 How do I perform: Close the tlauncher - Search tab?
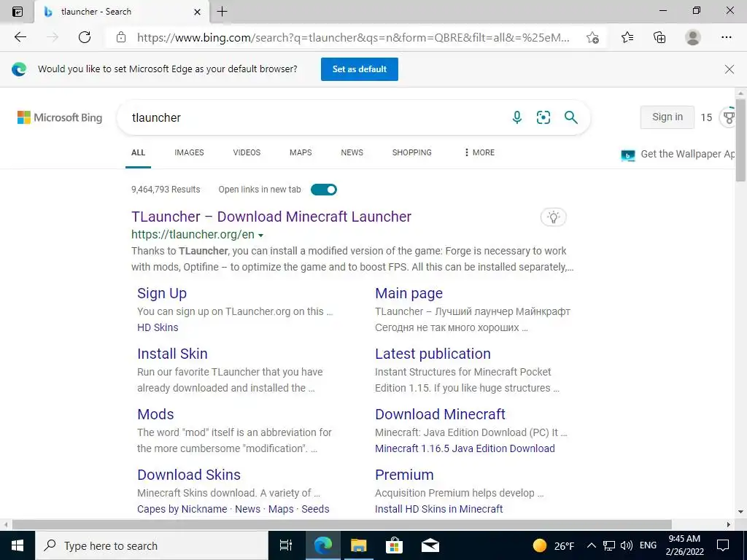point(197,12)
